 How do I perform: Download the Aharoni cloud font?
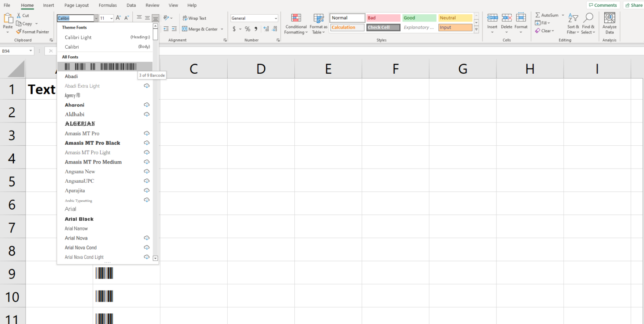pyautogui.click(x=146, y=105)
